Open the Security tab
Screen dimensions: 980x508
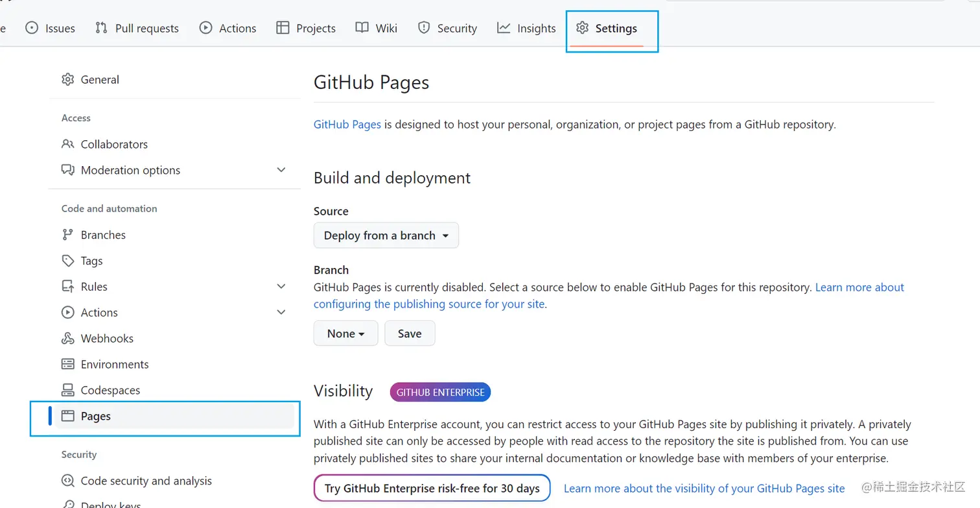(447, 28)
